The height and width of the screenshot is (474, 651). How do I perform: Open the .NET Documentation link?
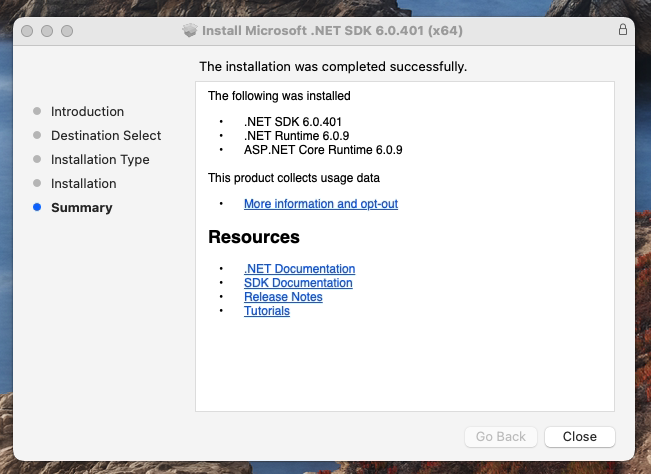299,269
